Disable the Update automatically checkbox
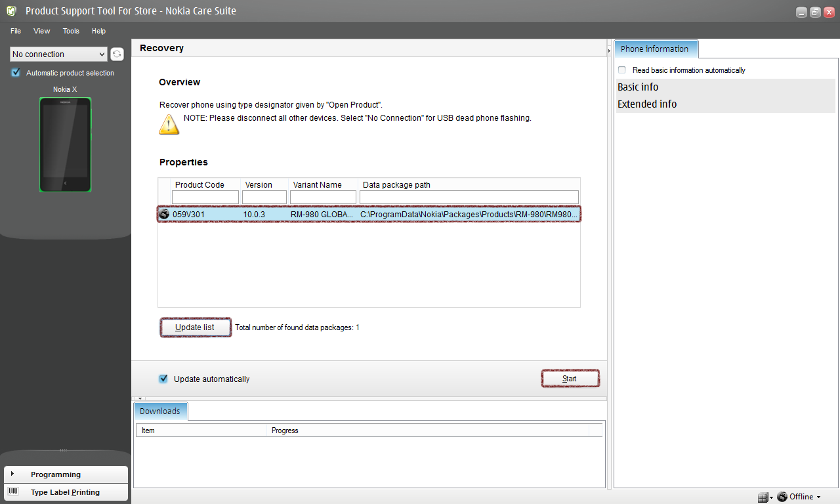This screenshot has width=840, height=504. click(163, 379)
